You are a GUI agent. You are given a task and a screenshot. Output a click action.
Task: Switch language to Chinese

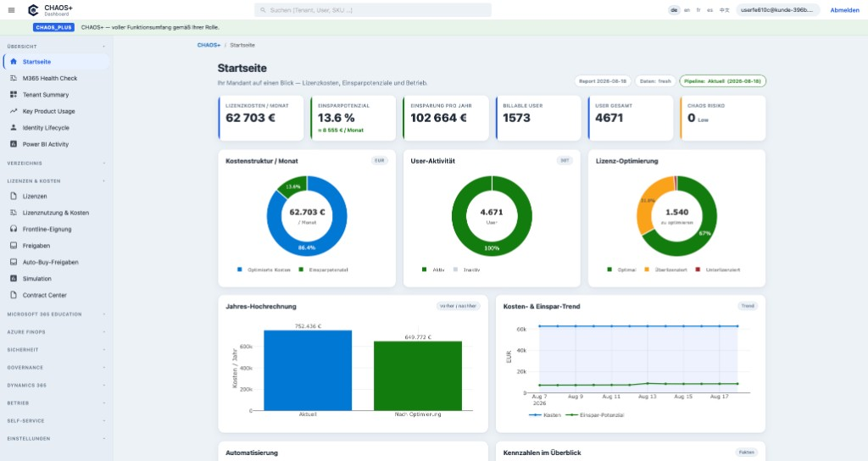point(724,10)
